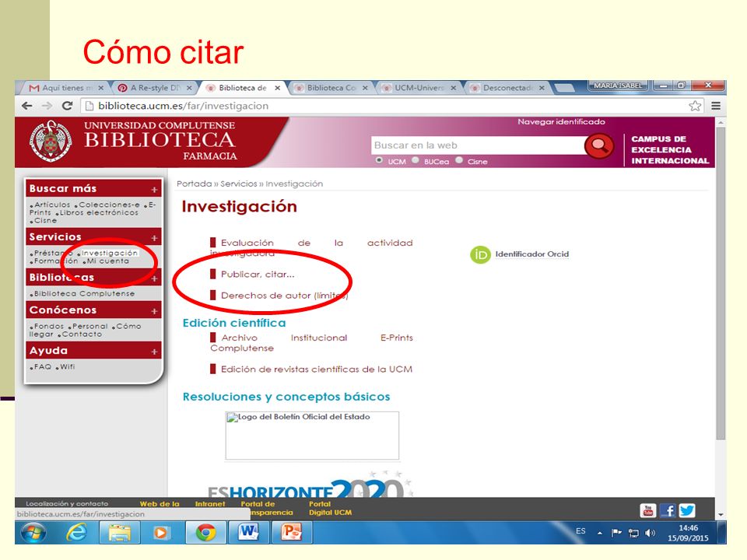747x560 pixels.
Task: Switch to Google Chrome on the taskbar
Action: (205, 532)
